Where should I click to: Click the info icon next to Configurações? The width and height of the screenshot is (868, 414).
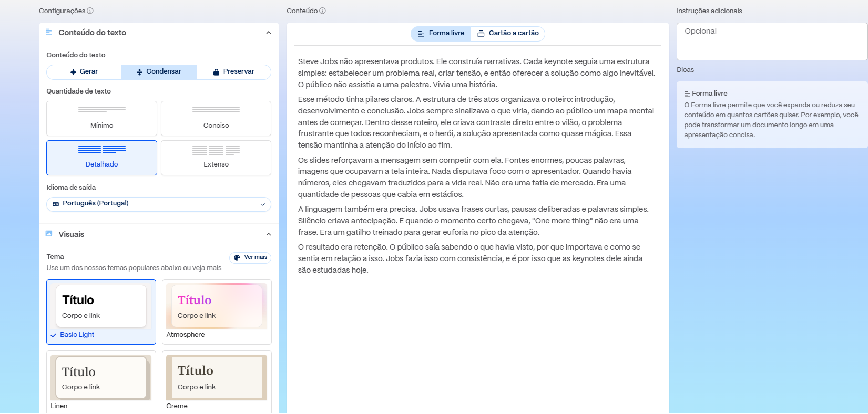(x=90, y=11)
